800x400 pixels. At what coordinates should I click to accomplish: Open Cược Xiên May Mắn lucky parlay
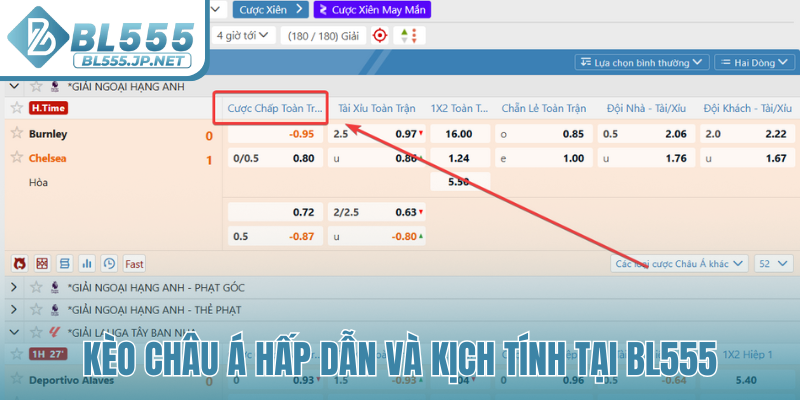pos(372,10)
